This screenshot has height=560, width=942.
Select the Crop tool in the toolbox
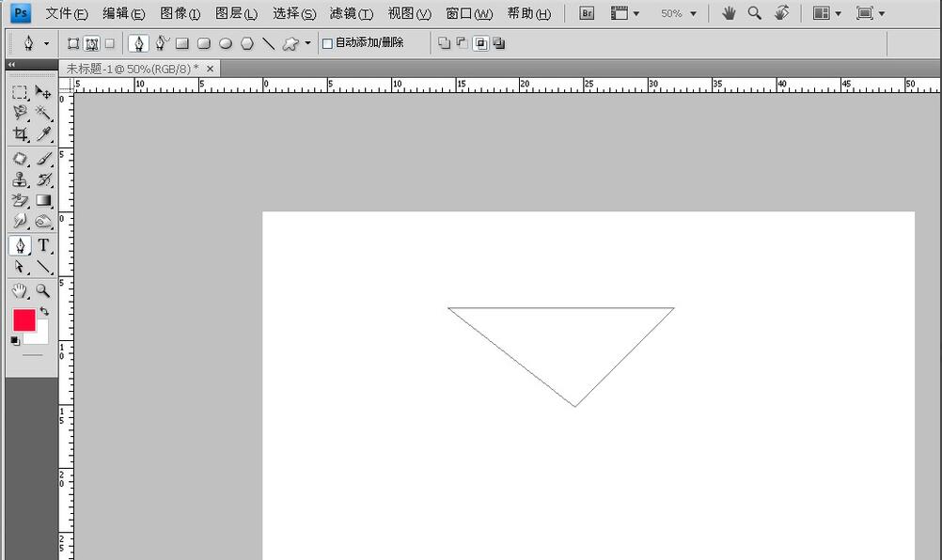coord(20,134)
